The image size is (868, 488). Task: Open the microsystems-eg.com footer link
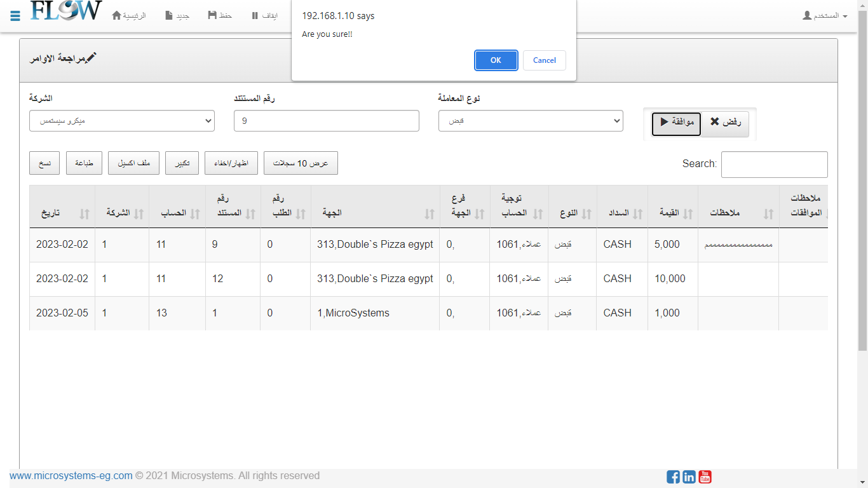tap(71, 476)
